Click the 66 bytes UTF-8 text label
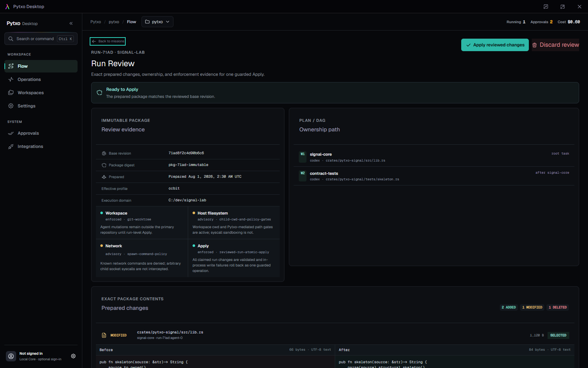This screenshot has width=588, height=368. (x=310, y=350)
